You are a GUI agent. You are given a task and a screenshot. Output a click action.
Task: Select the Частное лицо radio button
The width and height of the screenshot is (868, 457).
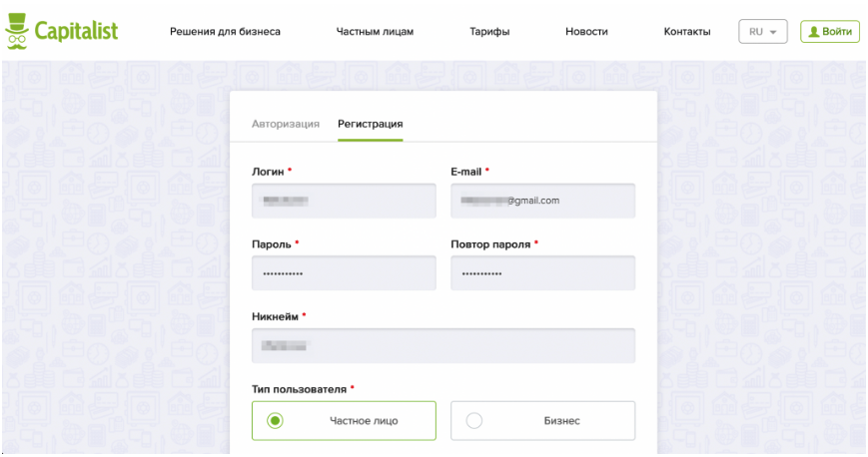275,421
